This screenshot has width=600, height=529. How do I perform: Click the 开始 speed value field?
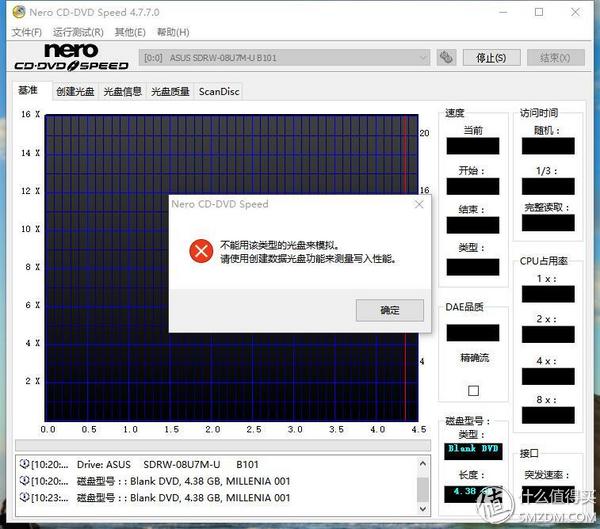click(x=473, y=186)
